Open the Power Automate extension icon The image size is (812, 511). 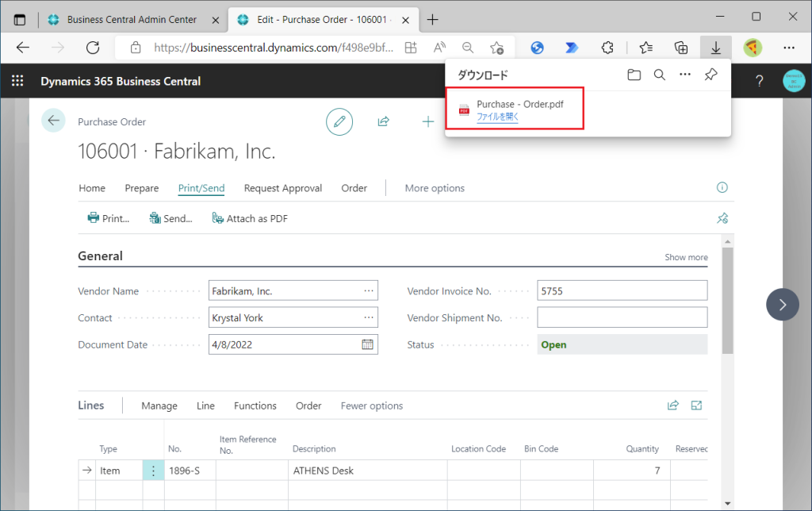coord(572,48)
